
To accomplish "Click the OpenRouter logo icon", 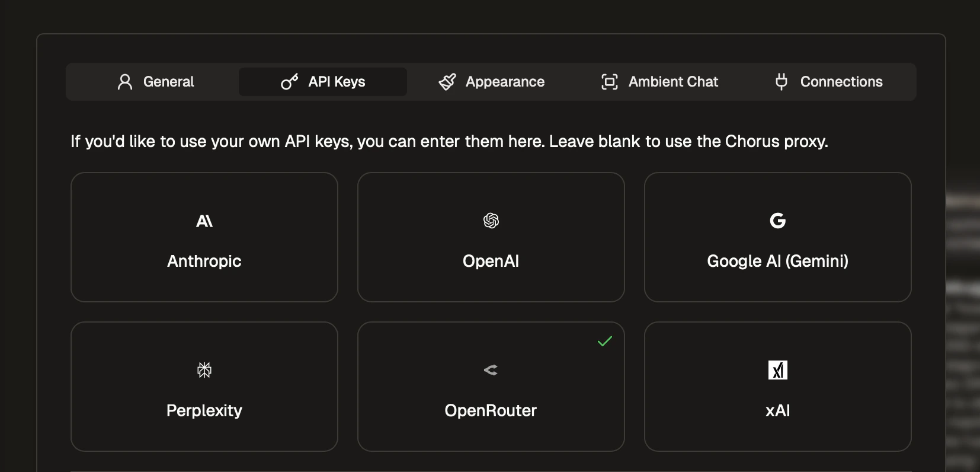I will coord(491,370).
